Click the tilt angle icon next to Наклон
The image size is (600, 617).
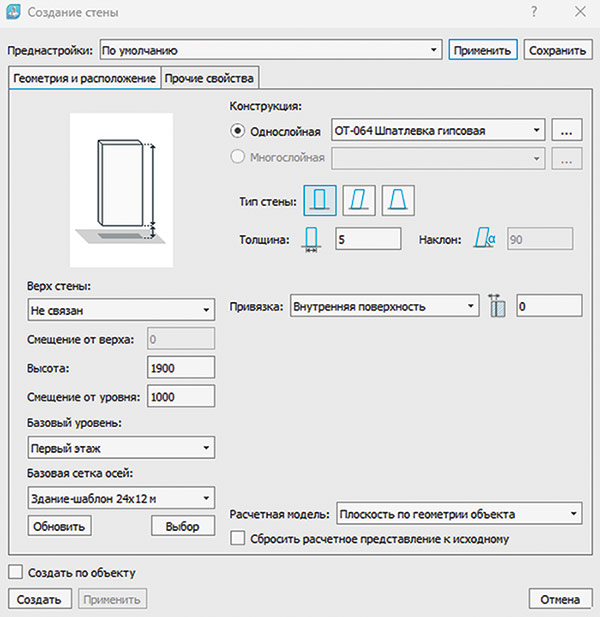485,239
